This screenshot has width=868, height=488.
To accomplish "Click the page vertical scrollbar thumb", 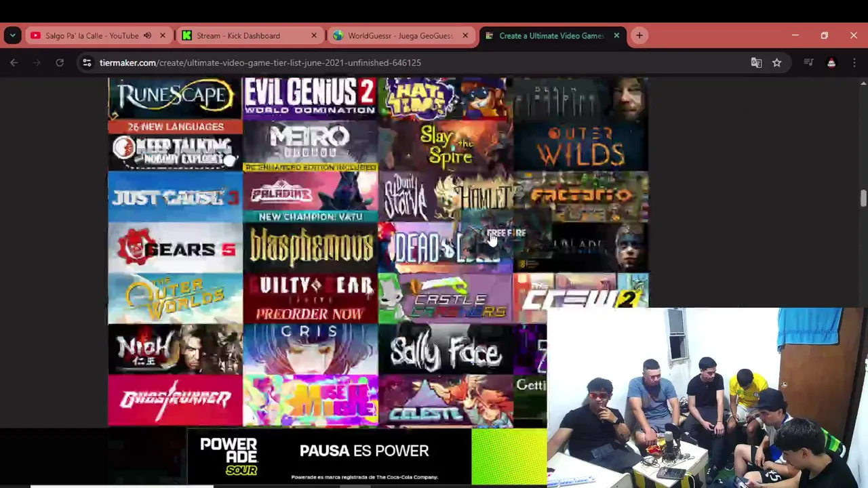I will click(863, 199).
